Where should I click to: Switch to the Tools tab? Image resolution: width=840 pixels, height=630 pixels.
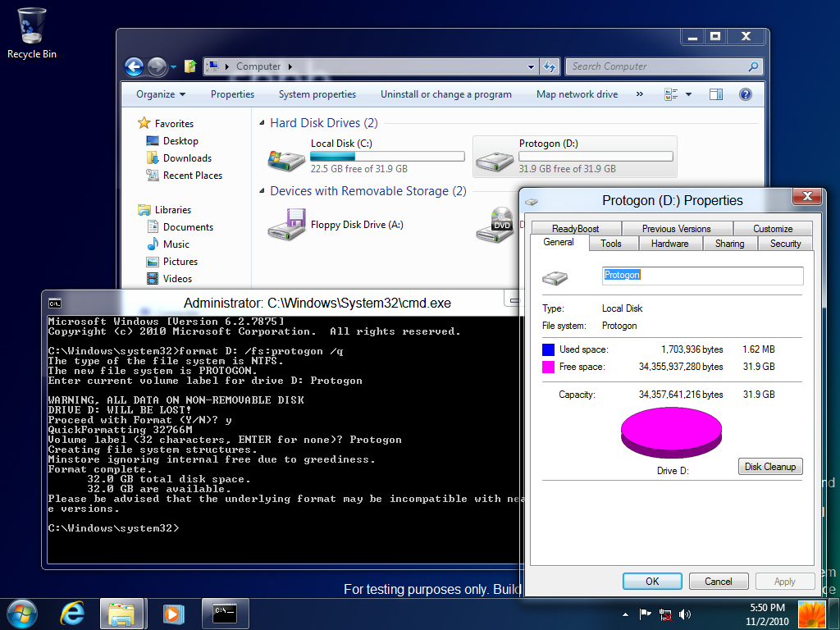click(x=610, y=244)
